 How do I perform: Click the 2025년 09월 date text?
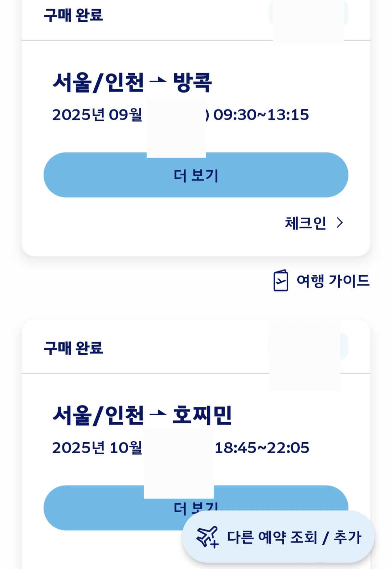pos(97,115)
